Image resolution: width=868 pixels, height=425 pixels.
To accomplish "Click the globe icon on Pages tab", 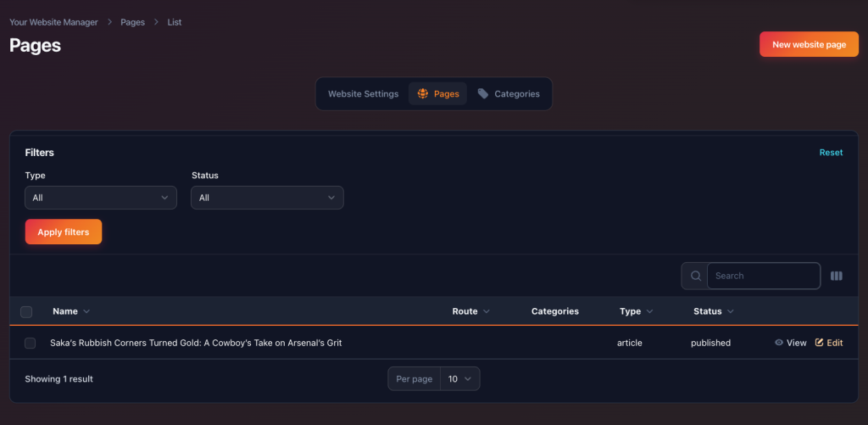I will pyautogui.click(x=423, y=94).
